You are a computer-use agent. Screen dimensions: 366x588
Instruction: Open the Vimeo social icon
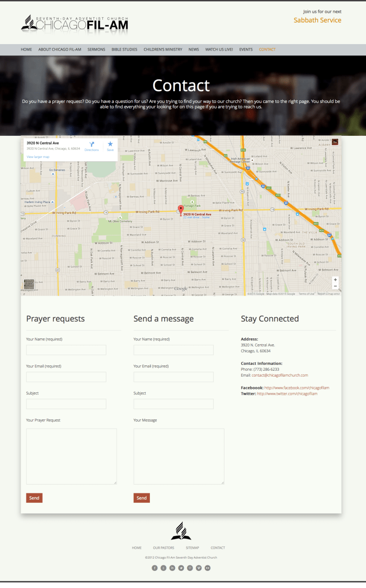(198, 568)
